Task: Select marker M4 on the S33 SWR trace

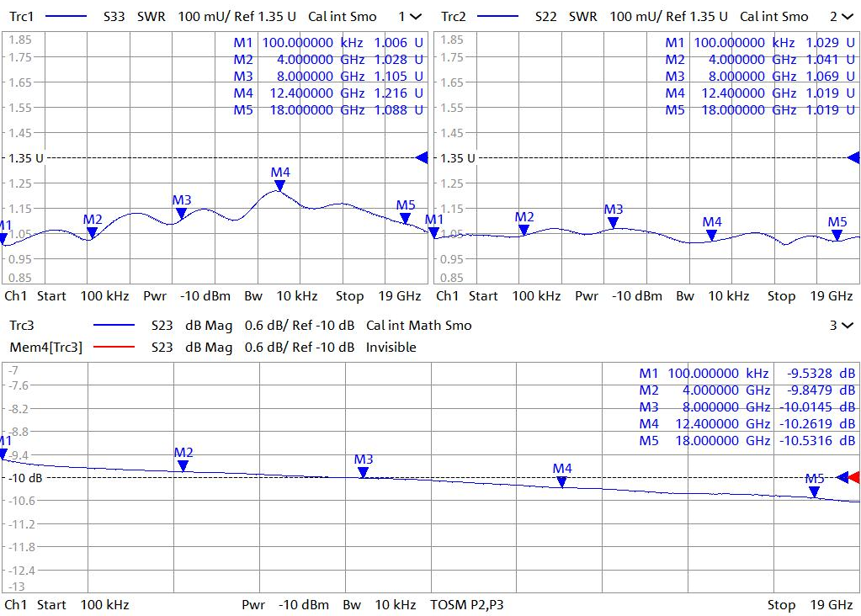Action: point(279,185)
